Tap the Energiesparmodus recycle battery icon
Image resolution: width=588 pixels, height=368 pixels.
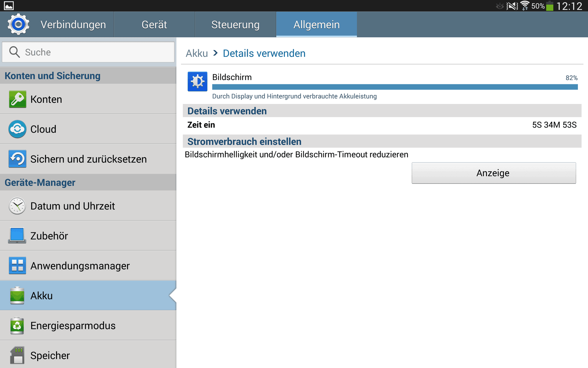point(17,325)
